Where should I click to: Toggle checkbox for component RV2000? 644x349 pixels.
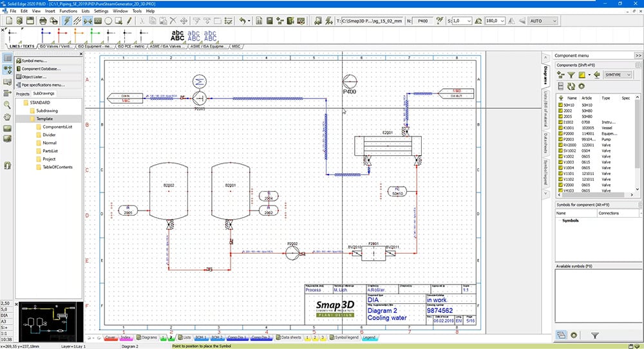pos(561,145)
